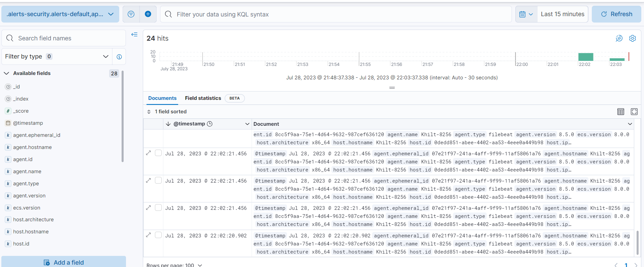644x267 pixels.
Task: Click the host.id keyword type icon
Action: [x=8, y=244]
